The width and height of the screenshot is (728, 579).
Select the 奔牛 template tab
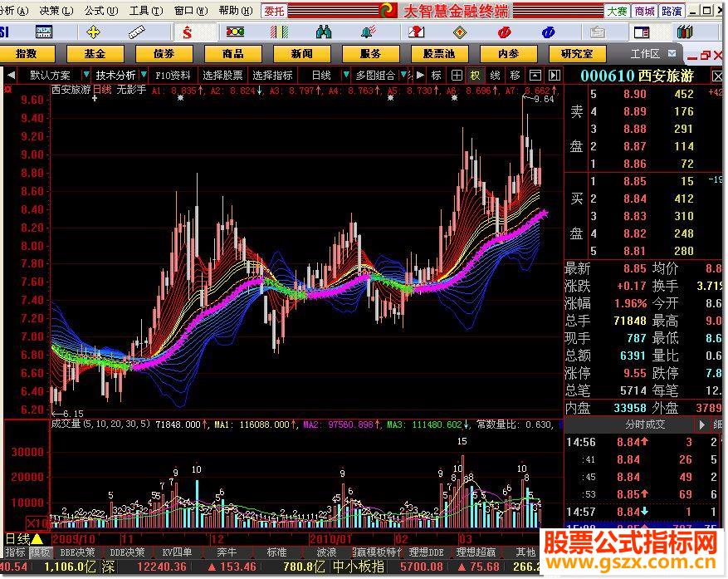point(227,552)
